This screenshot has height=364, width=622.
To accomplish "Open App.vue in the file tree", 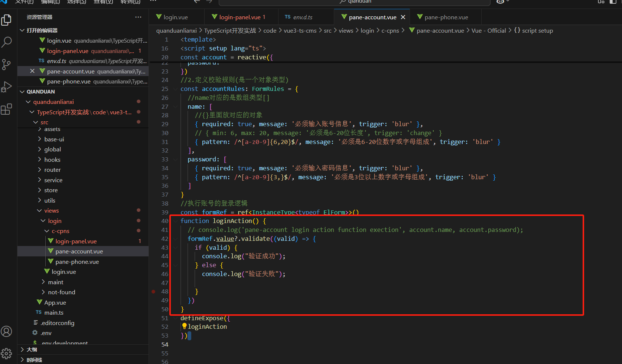I will click(x=83, y=302).
